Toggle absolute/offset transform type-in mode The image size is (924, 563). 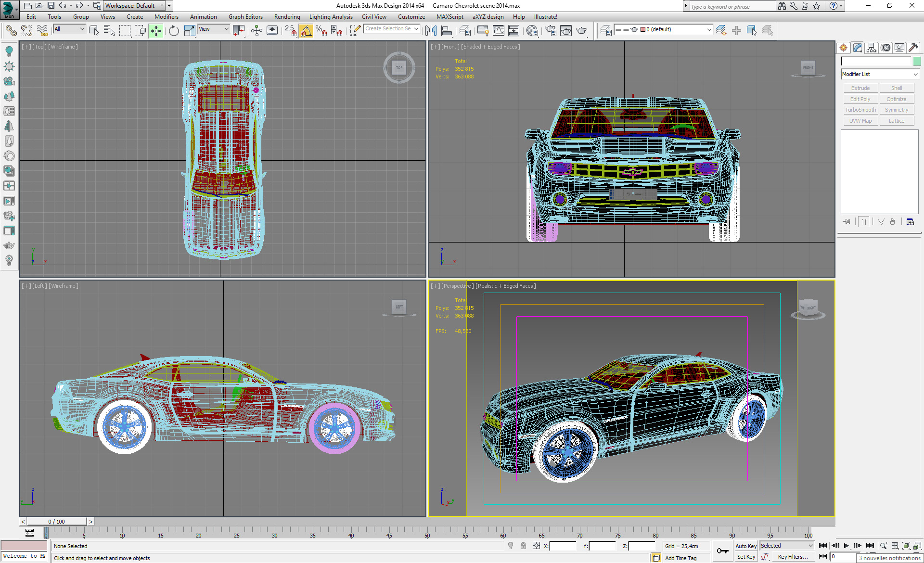(536, 546)
